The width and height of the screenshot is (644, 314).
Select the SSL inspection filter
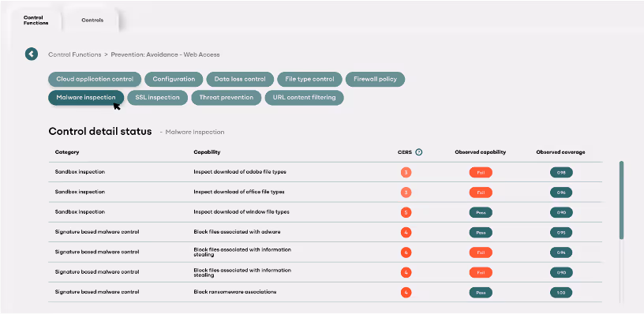(157, 98)
